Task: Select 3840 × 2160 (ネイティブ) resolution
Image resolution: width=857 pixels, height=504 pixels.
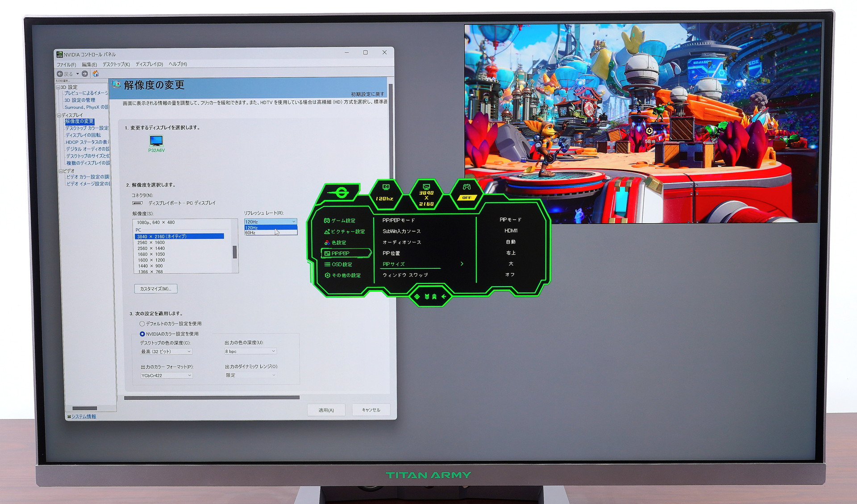Action: (x=179, y=237)
